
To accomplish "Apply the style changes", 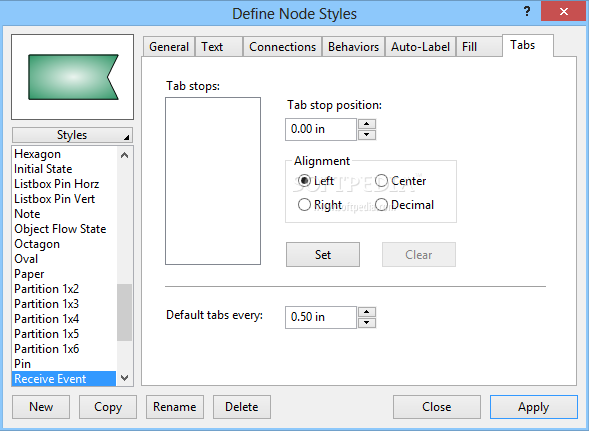I will click(533, 407).
